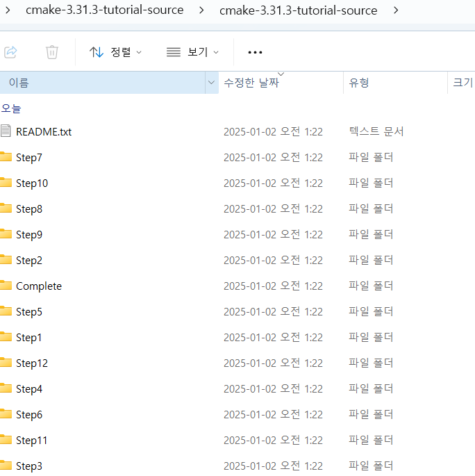Click the modified date of Step1 row
This screenshot has height=476, width=475.
click(273, 337)
